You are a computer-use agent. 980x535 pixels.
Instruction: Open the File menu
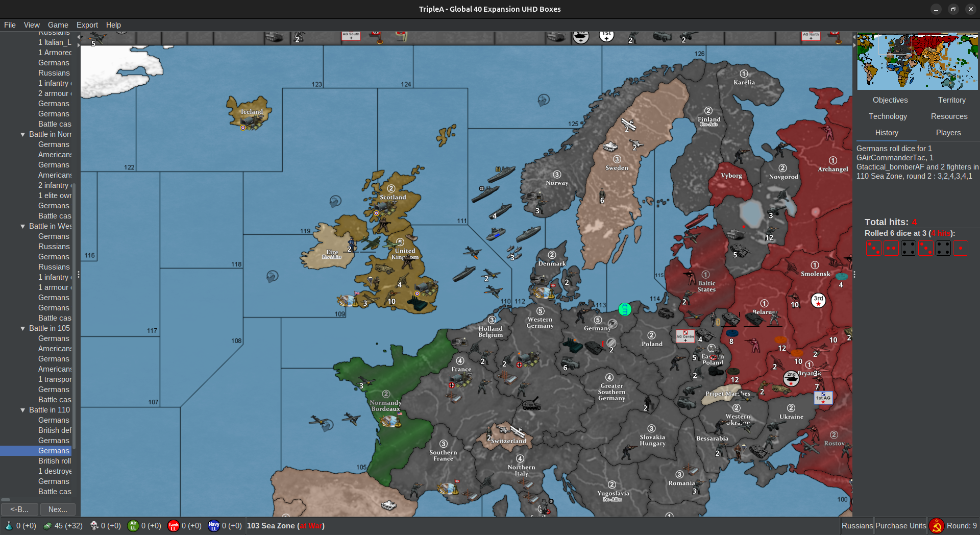(10, 25)
